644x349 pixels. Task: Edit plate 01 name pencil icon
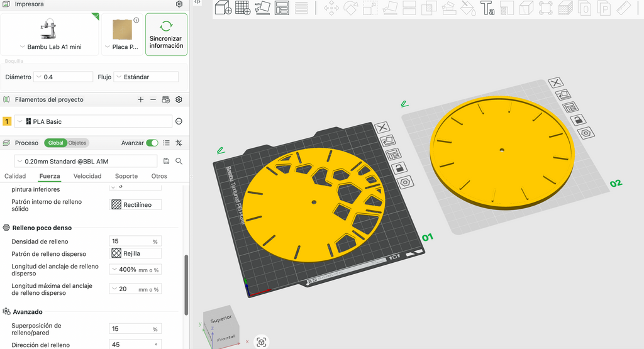click(x=221, y=151)
